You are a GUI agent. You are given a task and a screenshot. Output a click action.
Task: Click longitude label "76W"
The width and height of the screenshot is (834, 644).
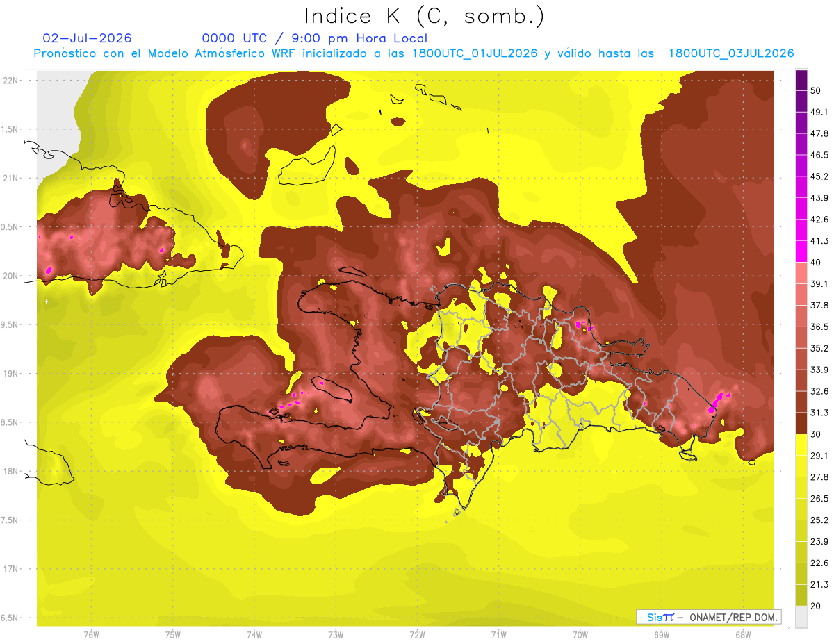91,634
